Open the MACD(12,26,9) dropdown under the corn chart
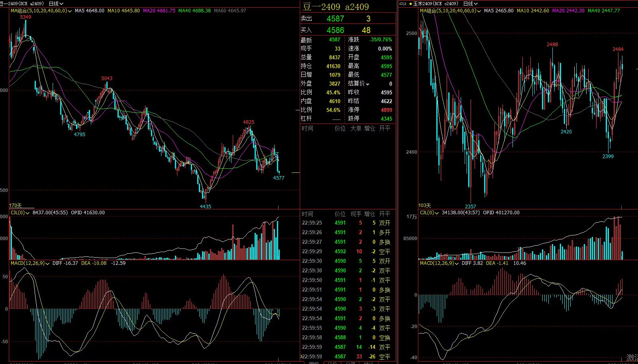The image size is (638, 364). tap(457, 263)
